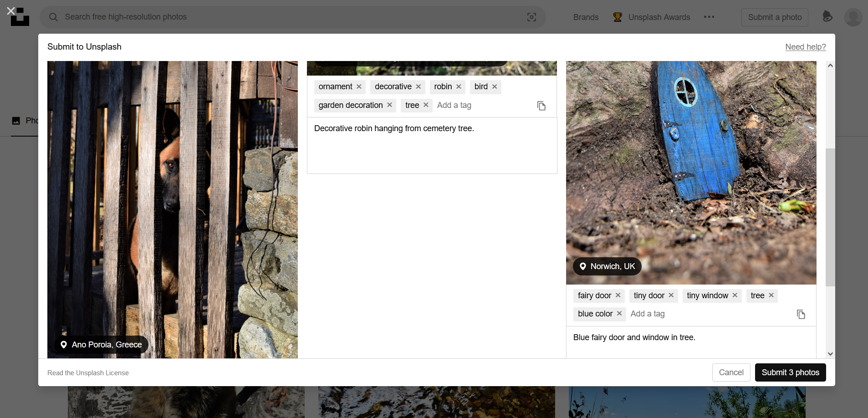This screenshot has width=868, height=418.
Task: Remove the ornament tag
Action: [359, 87]
